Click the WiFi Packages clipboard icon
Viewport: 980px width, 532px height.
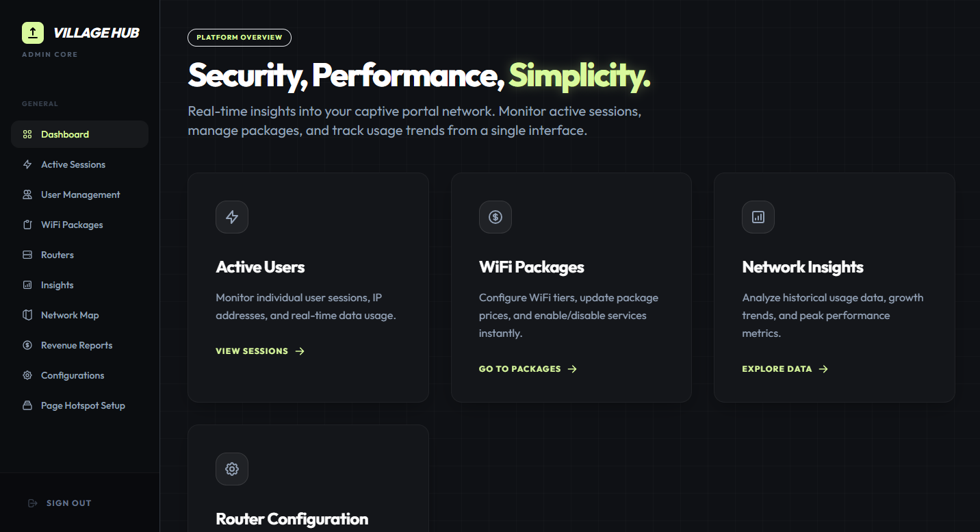[x=27, y=225]
